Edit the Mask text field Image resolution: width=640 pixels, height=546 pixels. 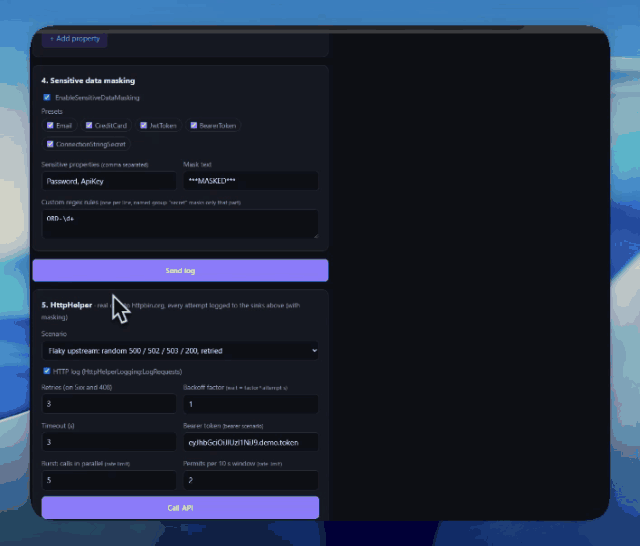coord(251,181)
